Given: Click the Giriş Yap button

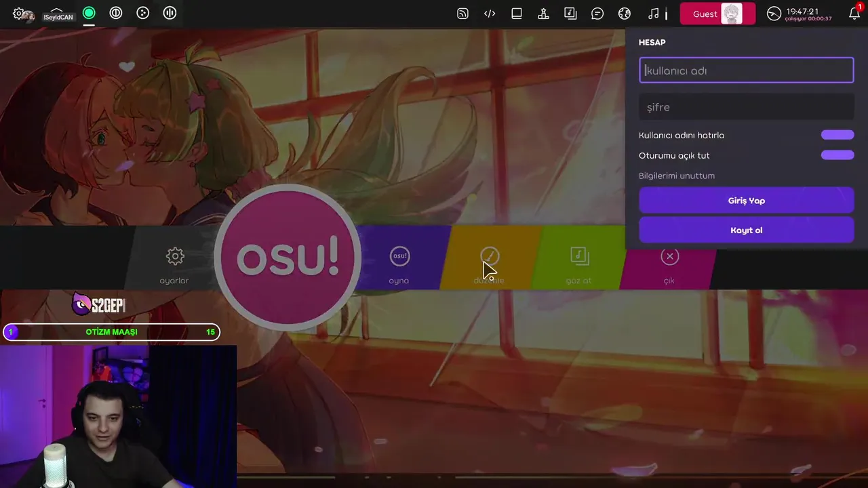Looking at the screenshot, I should coord(746,201).
